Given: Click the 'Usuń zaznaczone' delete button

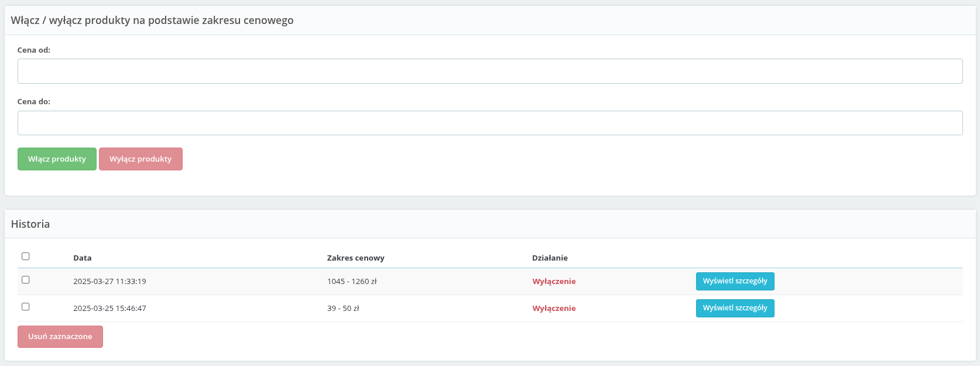Looking at the screenshot, I should (60, 337).
